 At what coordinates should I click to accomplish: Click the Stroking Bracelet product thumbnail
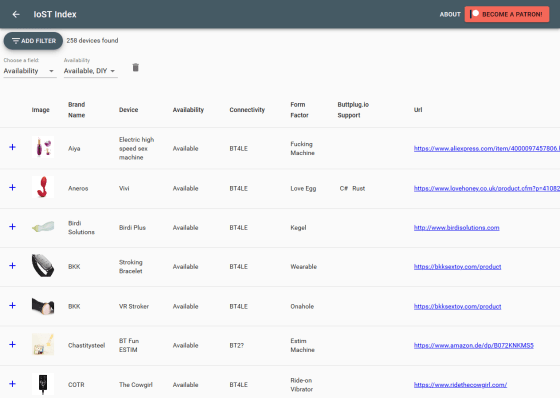(x=43, y=265)
